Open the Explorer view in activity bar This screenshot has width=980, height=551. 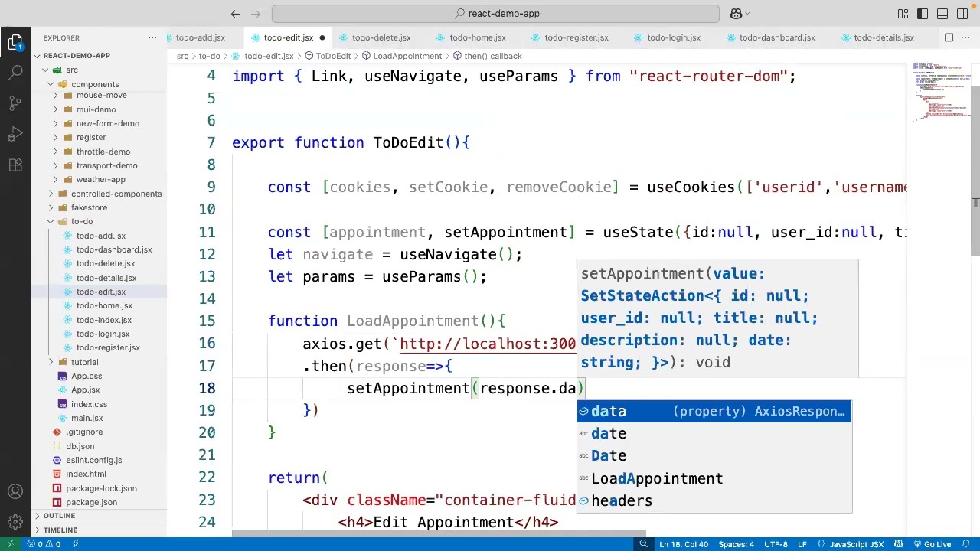(x=15, y=43)
